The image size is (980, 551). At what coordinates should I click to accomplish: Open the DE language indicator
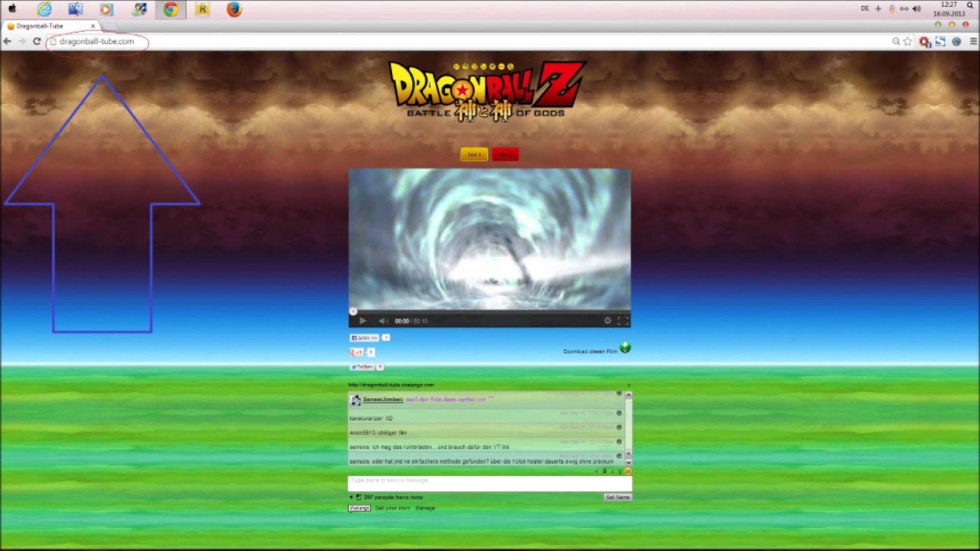pos(865,8)
